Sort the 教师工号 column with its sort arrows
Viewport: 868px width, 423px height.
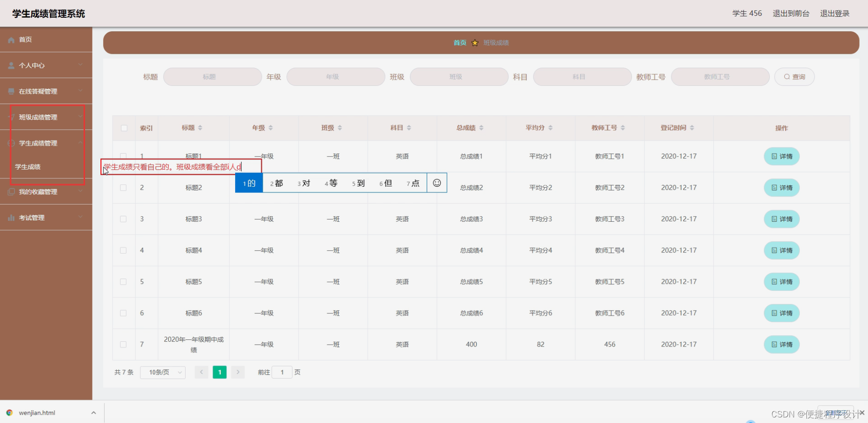tap(623, 128)
